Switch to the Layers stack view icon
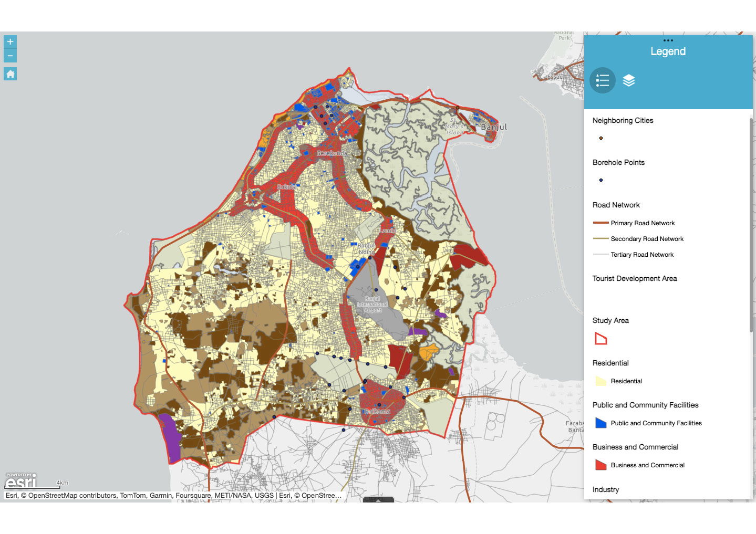This screenshot has height=534, width=756. [x=629, y=80]
